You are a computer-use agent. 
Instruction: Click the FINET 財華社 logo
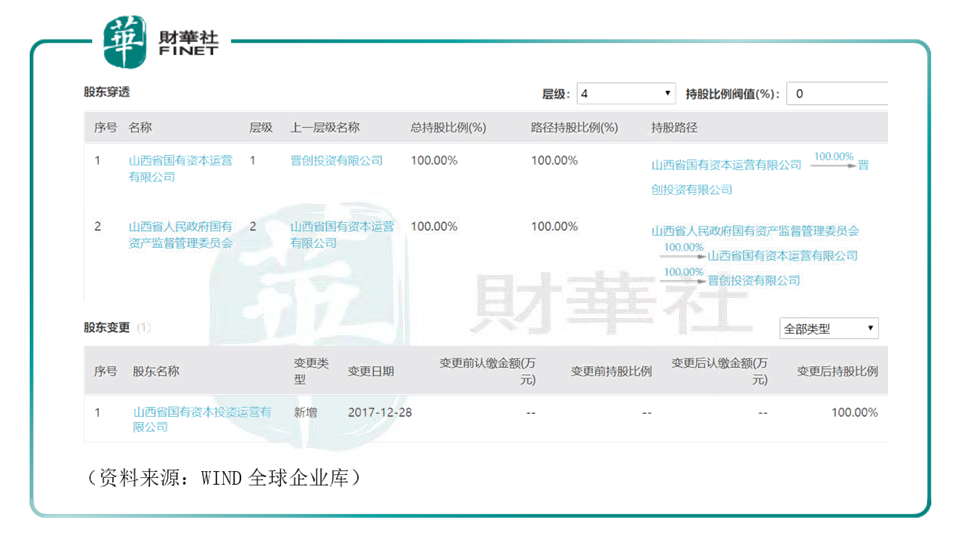(x=162, y=42)
